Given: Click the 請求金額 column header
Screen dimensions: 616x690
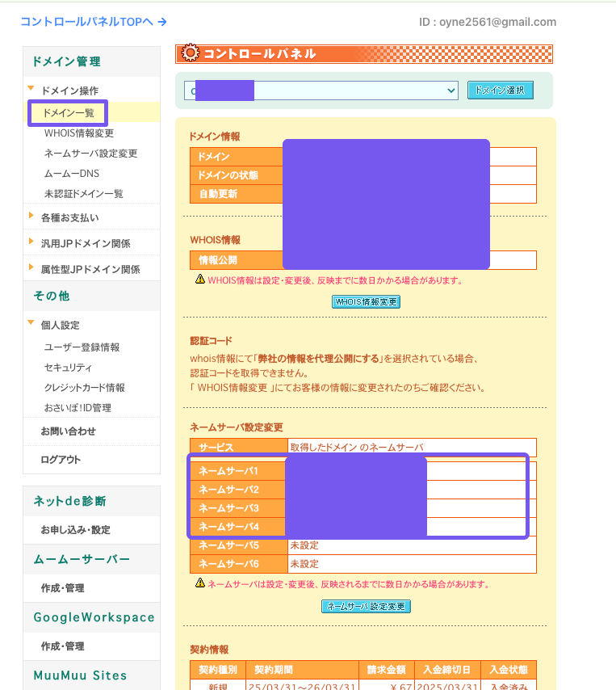Looking at the screenshot, I should [x=386, y=670].
